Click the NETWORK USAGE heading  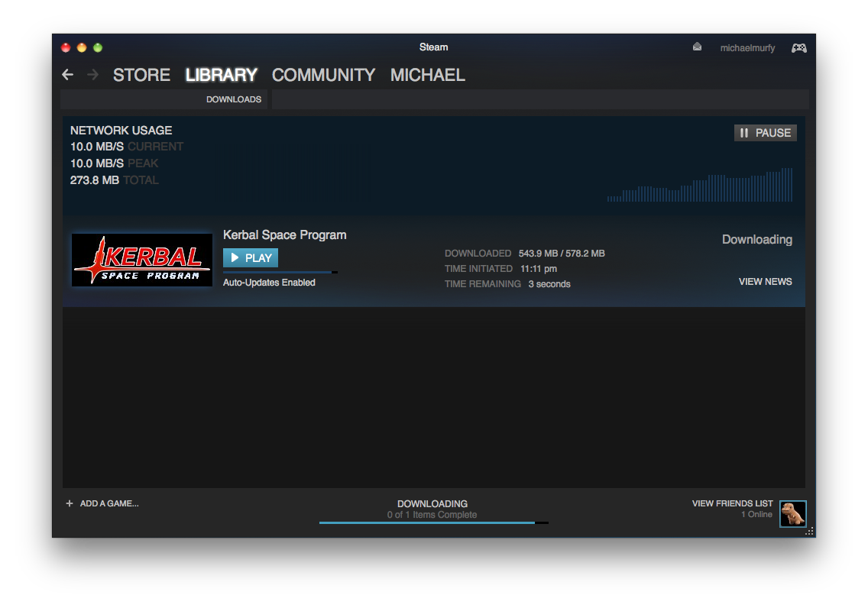tap(121, 131)
